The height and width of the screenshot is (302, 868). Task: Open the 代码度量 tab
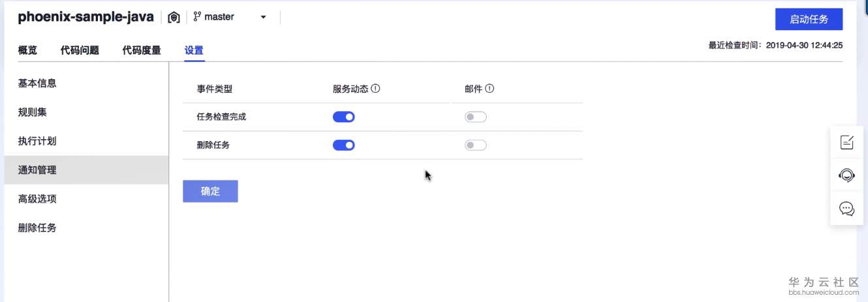point(142,50)
